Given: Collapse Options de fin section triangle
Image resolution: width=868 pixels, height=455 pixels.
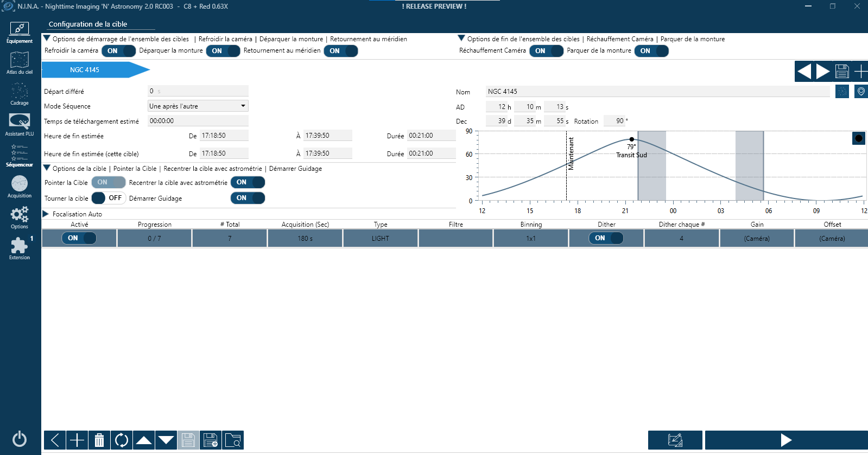Looking at the screenshot, I should (461, 39).
